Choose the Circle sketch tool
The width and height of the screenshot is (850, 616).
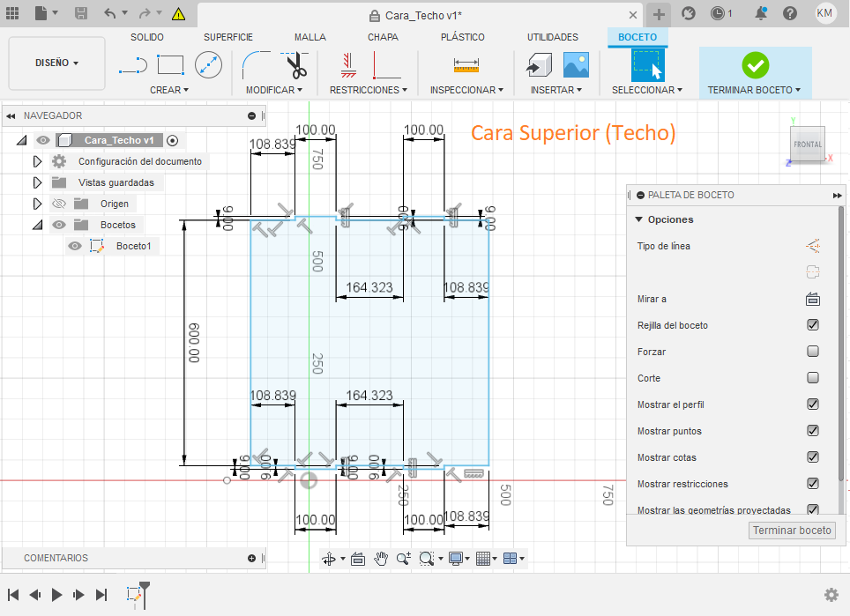coord(208,64)
